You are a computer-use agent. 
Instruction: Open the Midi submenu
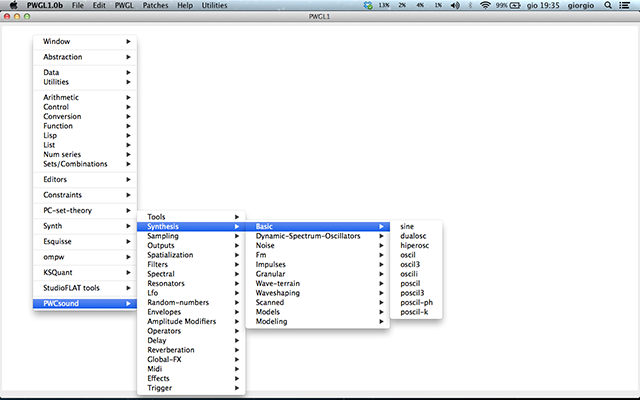[x=191, y=369]
